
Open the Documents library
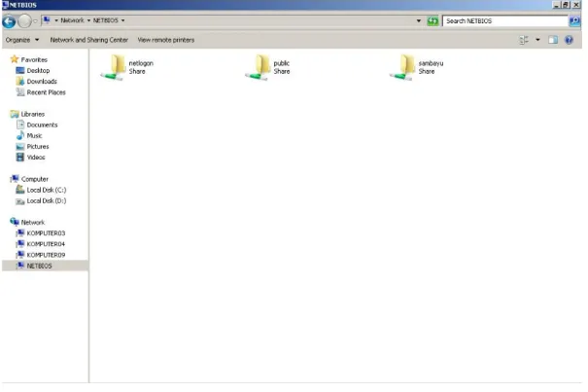(42, 125)
